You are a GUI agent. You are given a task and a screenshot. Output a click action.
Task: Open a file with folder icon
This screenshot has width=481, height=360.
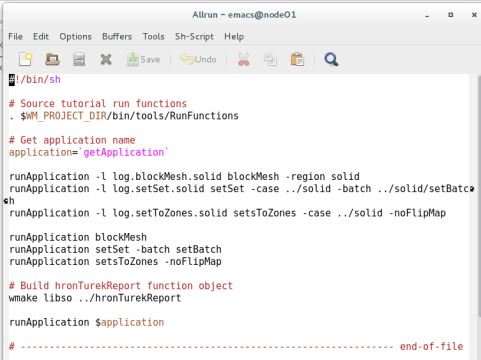[x=52, y=60]
